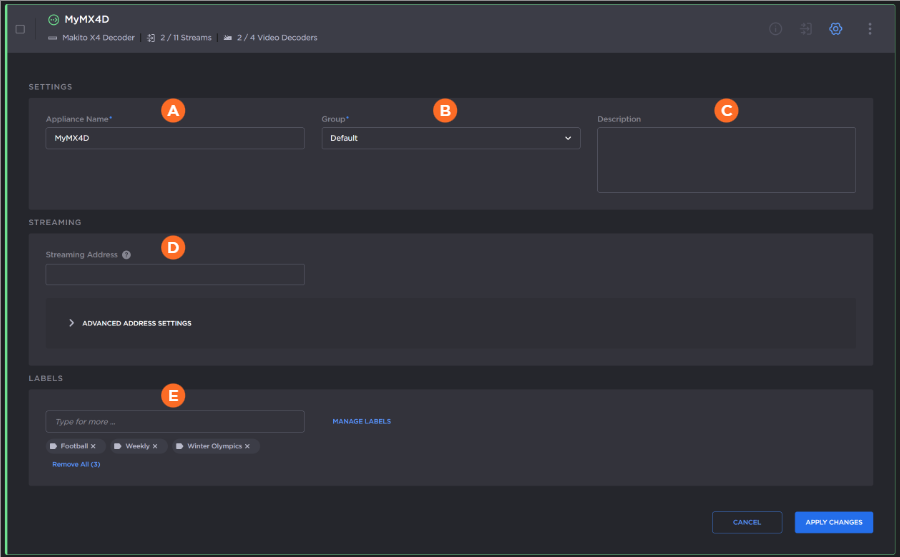The width and height of the screenshot is (900, 557).
Task: Click the labels 'Type for more' field
Action: point(175,421)
